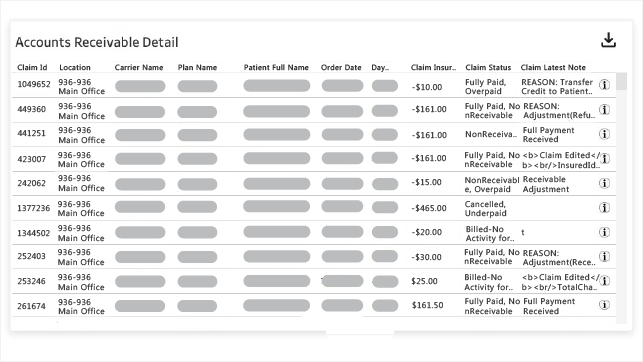Click 'REASON: Transfer Credit to Patient' note
The height and width of the screenshot is (362, 643).
click(x=557, y=87)
